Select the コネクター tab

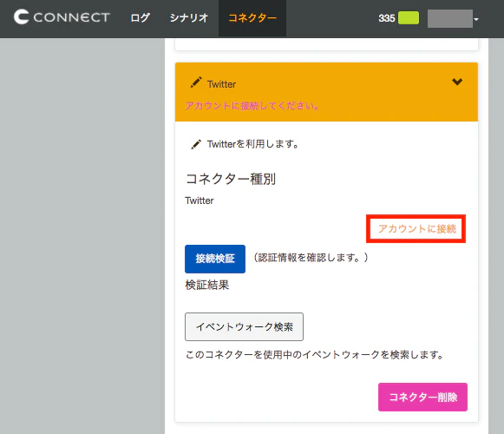[x=252, y=18]
